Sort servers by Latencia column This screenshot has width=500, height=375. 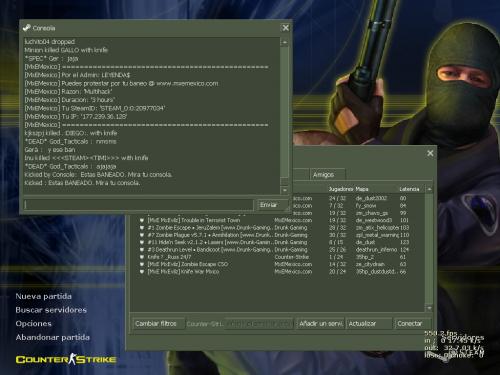(409, 189)
